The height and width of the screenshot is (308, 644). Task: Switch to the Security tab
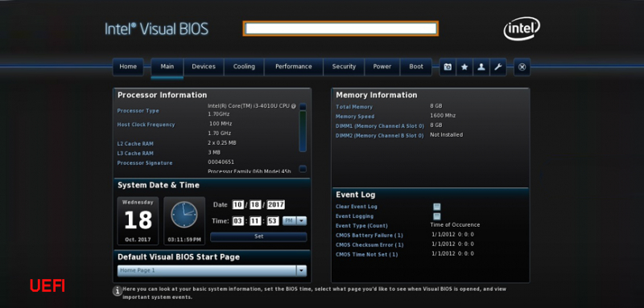click(x=344, y=67)
